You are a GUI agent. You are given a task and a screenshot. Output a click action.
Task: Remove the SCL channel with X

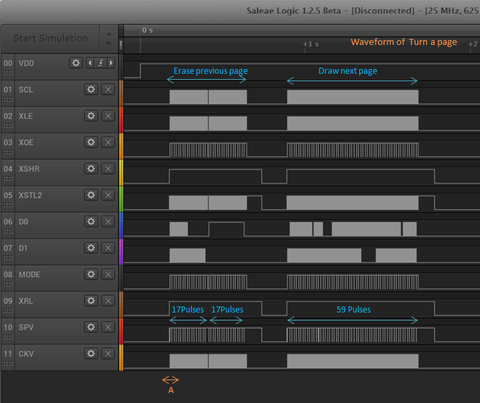tap(108, 89)
